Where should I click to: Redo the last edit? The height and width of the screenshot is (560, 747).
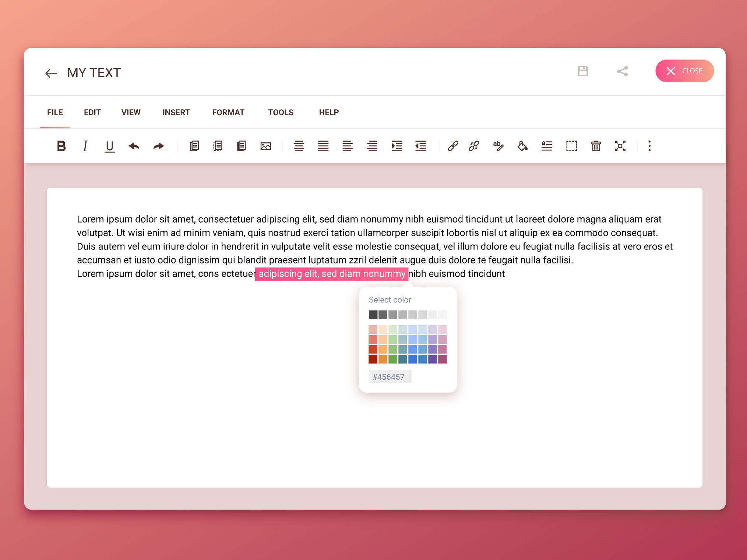(x=158, y=146)
